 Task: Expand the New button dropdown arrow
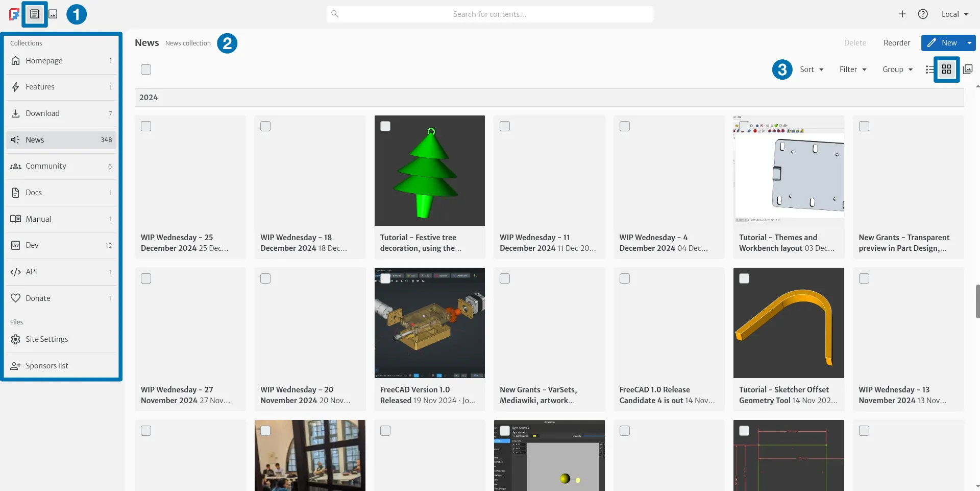coord(969,43)
